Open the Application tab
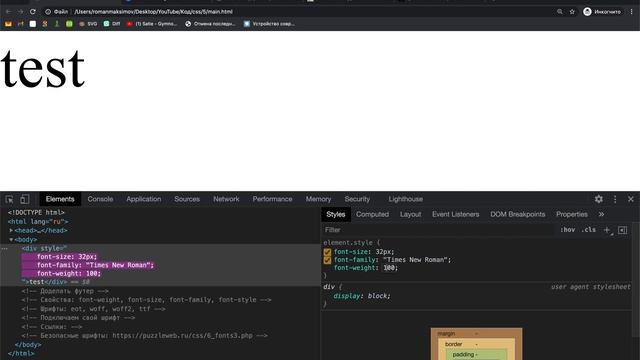This screenshot has width=640, height=360. coord(144,199)
